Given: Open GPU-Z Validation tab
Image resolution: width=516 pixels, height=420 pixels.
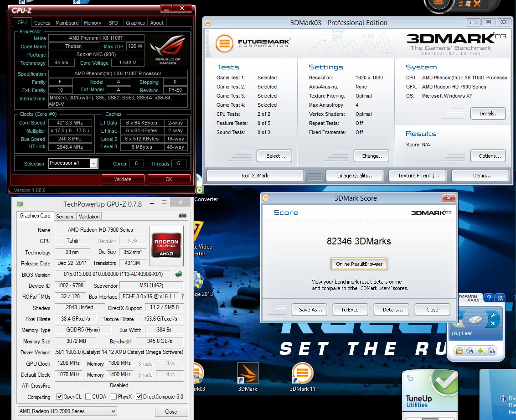Looking at the screenshot, I should (x=89, y=216).
